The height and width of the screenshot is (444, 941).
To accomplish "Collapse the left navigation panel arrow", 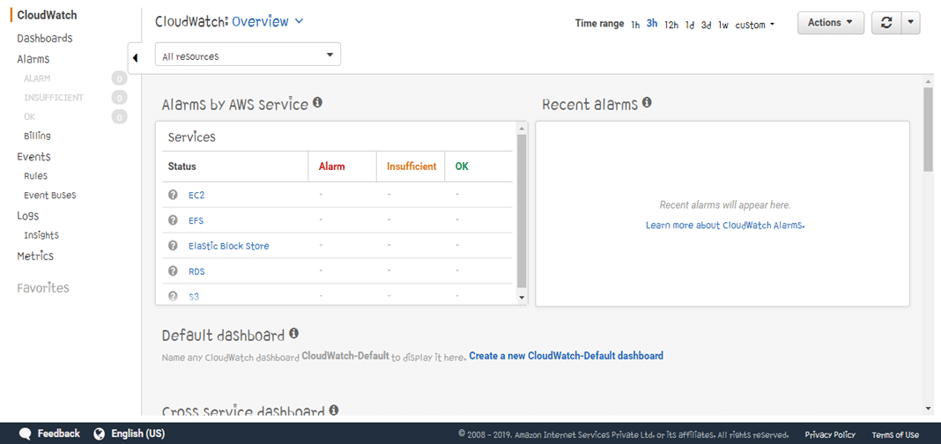I will [135, 58].
